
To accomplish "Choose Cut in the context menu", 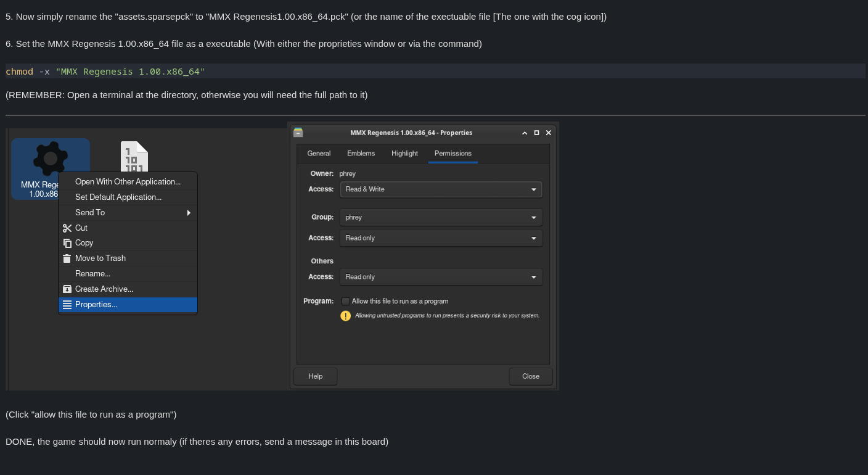I will (128, 228).
